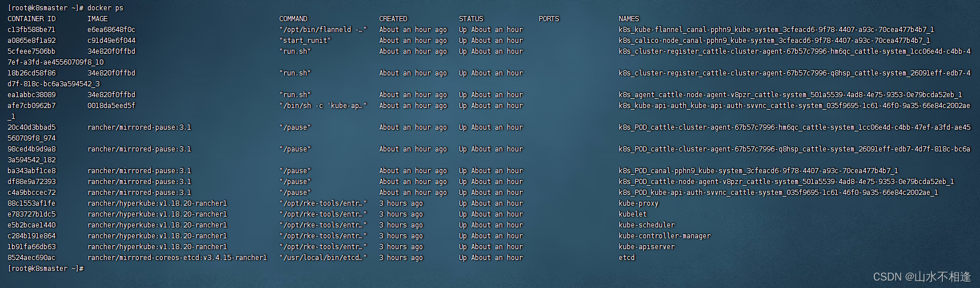Select container ID e5b2bcae1440
980x288 pixels.
31,225
